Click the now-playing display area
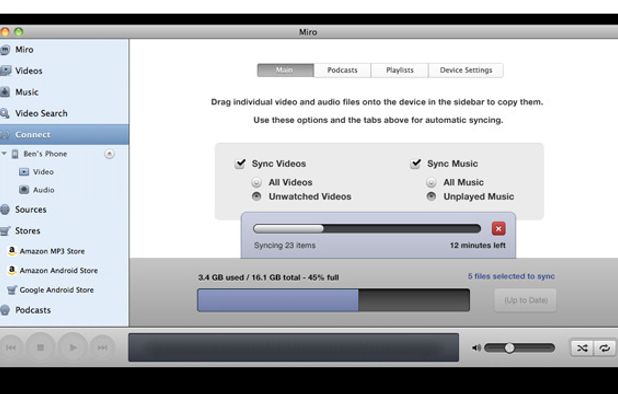Viewport: 618px width, 394px height. pyautogui.click(x=294, y=348)
